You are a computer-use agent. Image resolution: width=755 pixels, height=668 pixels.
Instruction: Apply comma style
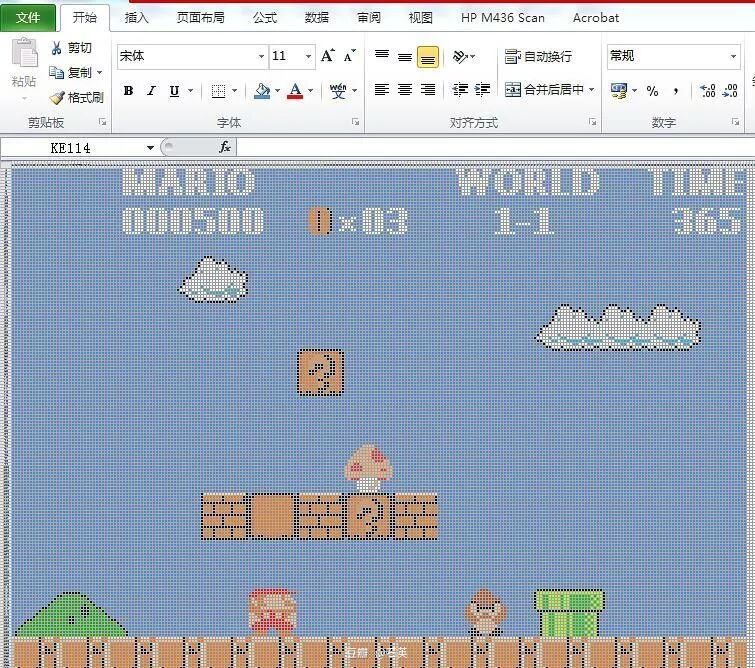[x=676, y=91]
